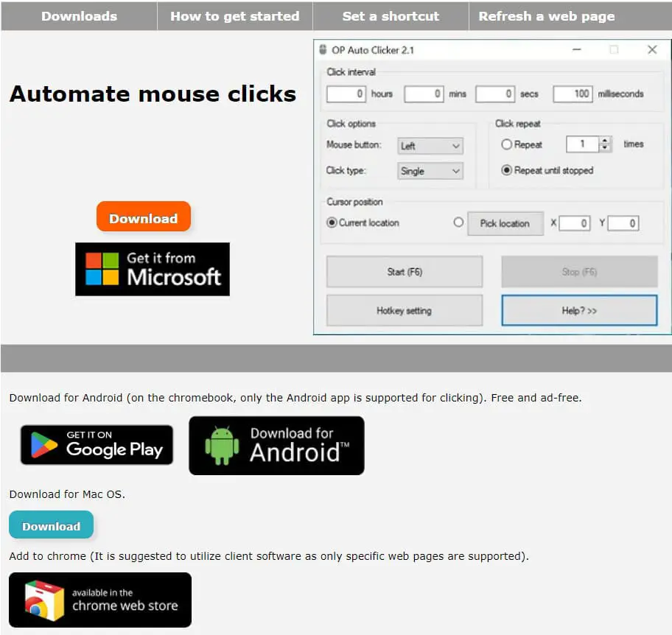The height and width of the screenshot is (635, 672).
Task: Close the OP Auto Clicker window
Action: [652, 49]
